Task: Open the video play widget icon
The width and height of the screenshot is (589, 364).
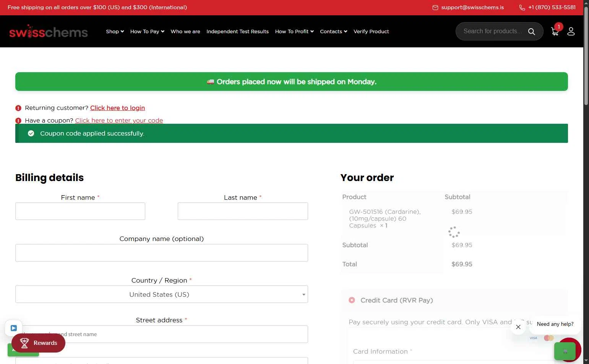Action: pos(14,328)
